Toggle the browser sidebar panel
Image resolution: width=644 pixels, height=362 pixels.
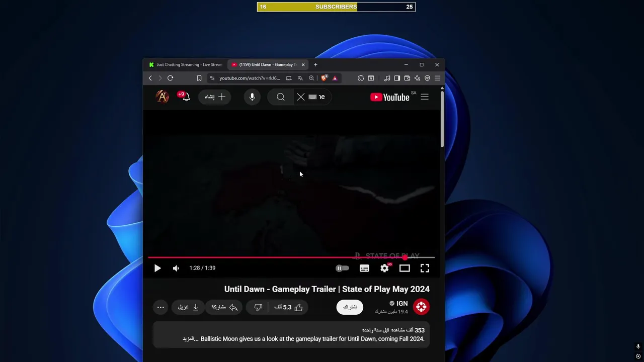point(397,78)
